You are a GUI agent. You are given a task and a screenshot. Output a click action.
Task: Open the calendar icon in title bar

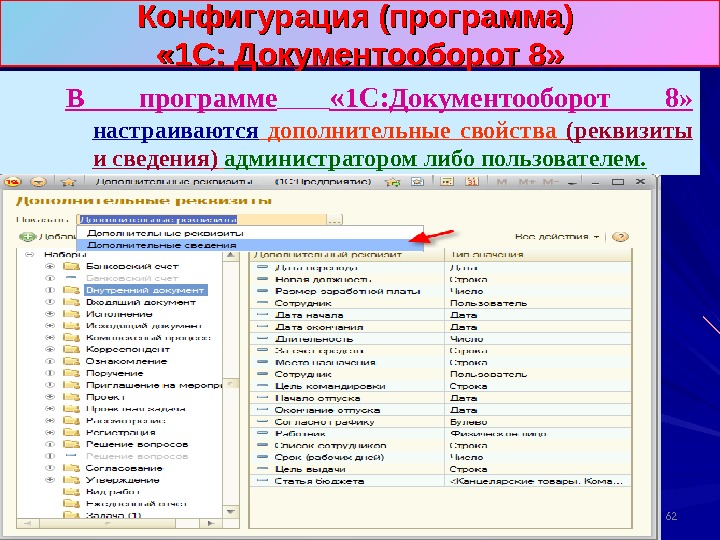tap(472, 182)
